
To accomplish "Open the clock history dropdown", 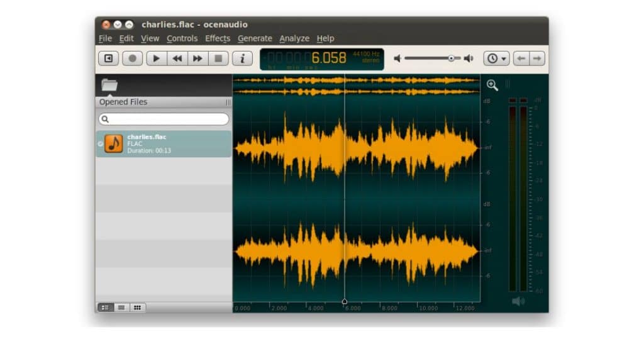I will pos(496,58).
